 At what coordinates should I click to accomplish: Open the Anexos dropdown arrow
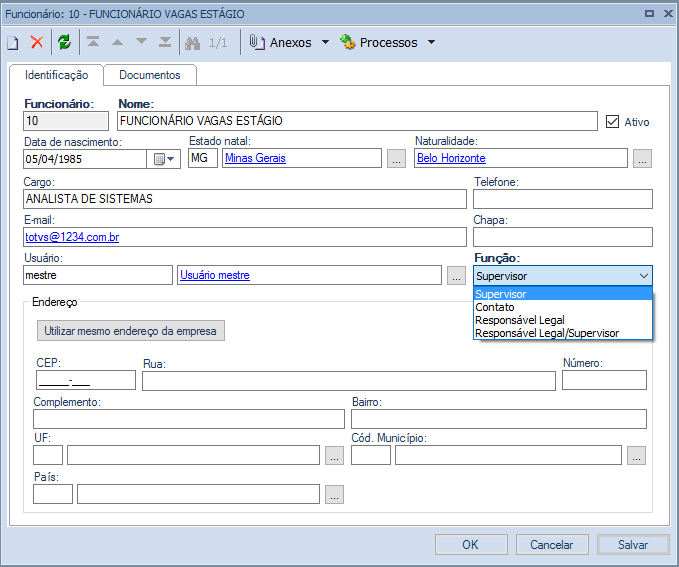coord(325,42)
